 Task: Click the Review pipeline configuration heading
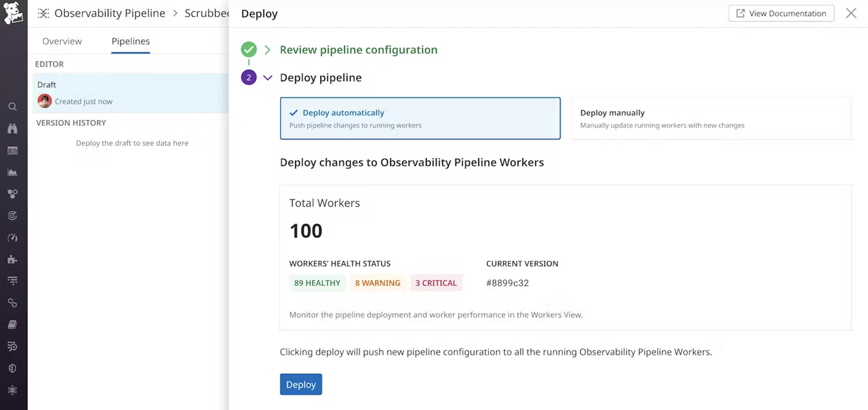359,50
